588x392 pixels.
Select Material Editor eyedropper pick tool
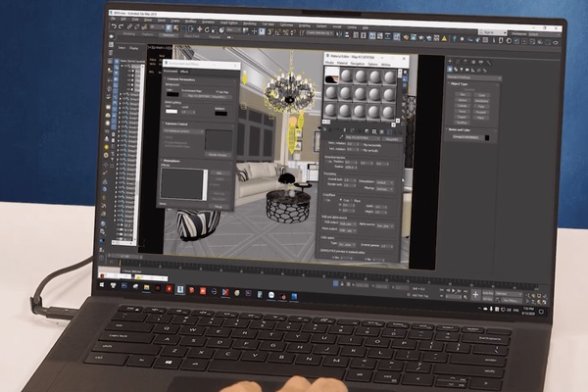[x=341, y=137]
